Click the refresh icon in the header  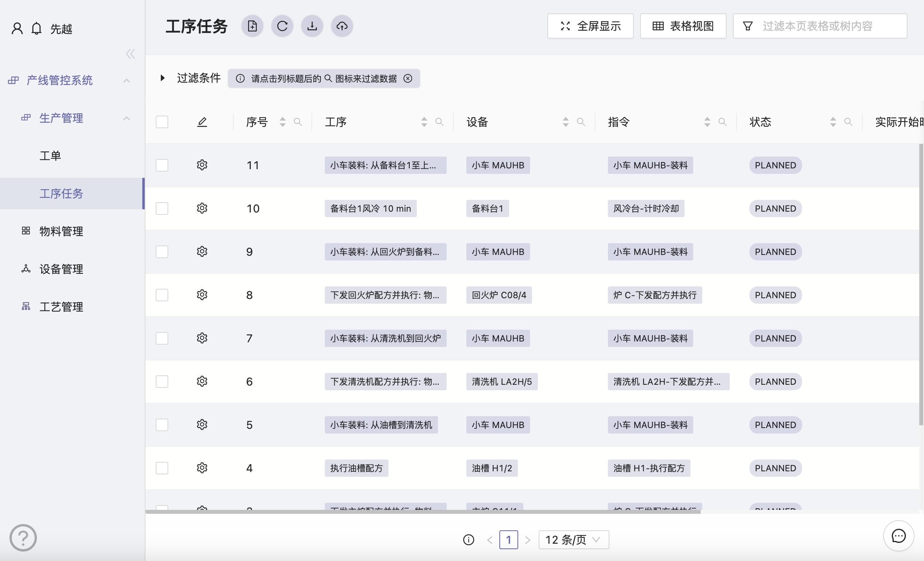pos(282,26)
